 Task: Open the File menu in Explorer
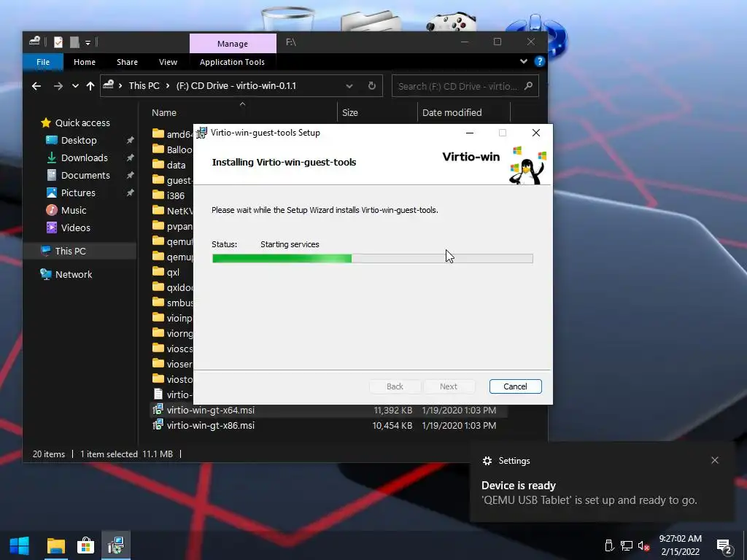coord(43,62)
